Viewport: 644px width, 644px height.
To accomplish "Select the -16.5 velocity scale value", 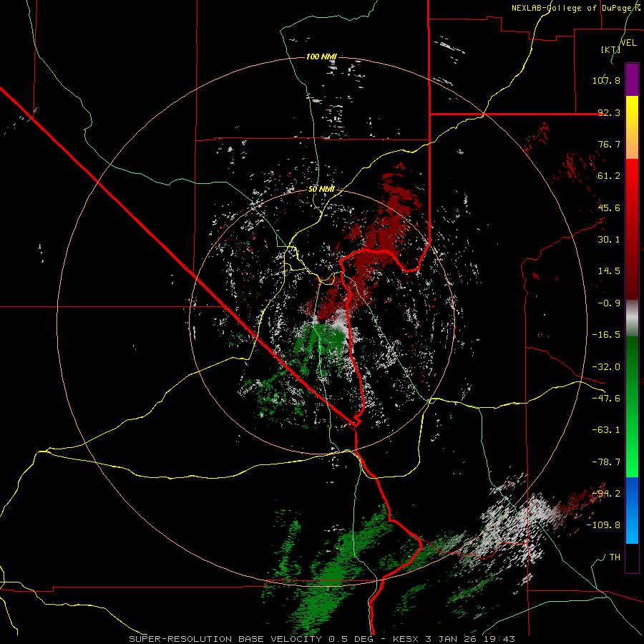I will coord(606,335).
